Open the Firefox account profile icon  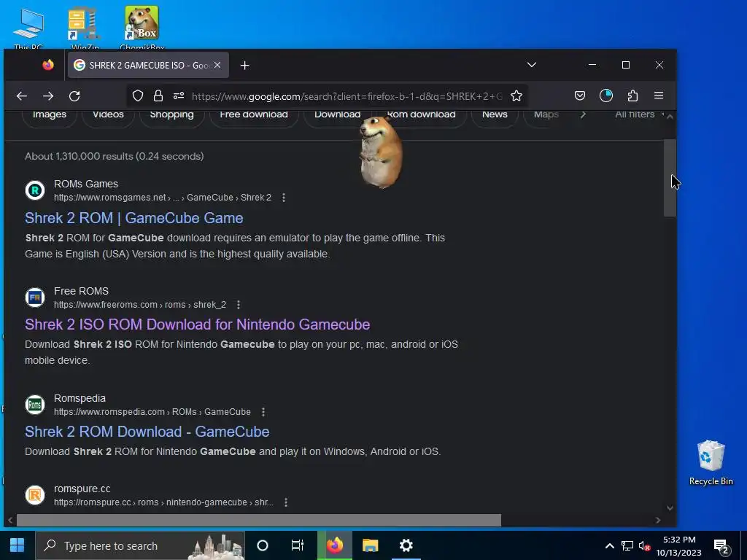(606, 96)
